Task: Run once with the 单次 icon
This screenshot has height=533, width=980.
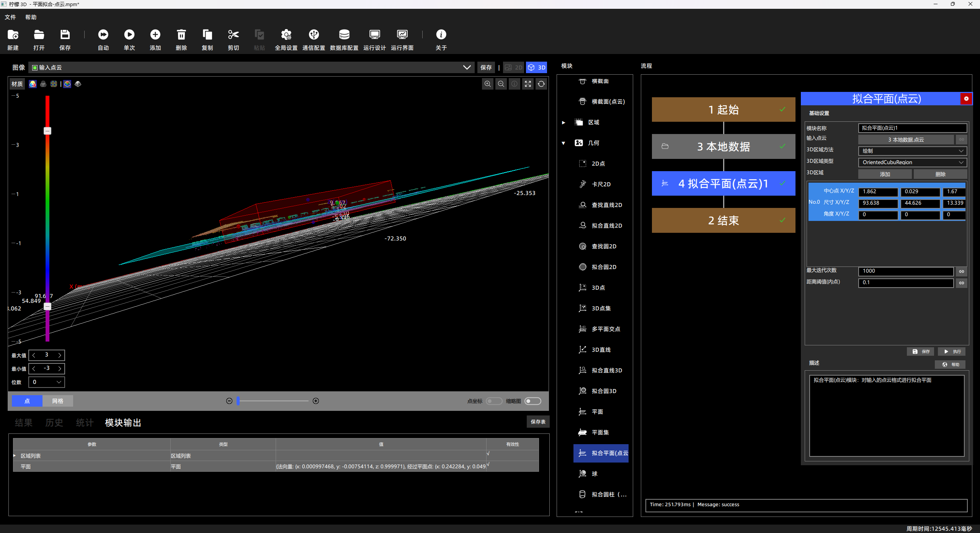Action: (129, 35)
